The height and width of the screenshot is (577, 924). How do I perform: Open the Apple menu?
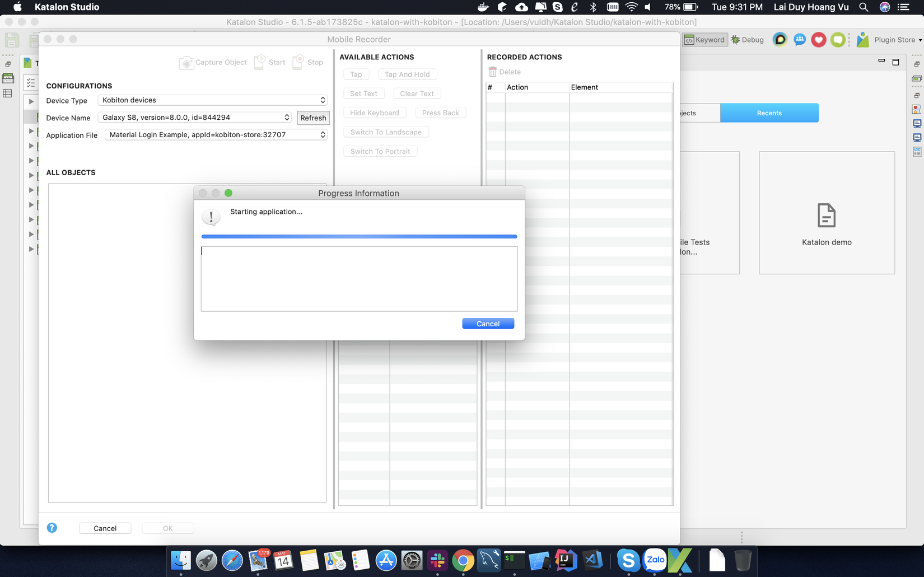17,7
